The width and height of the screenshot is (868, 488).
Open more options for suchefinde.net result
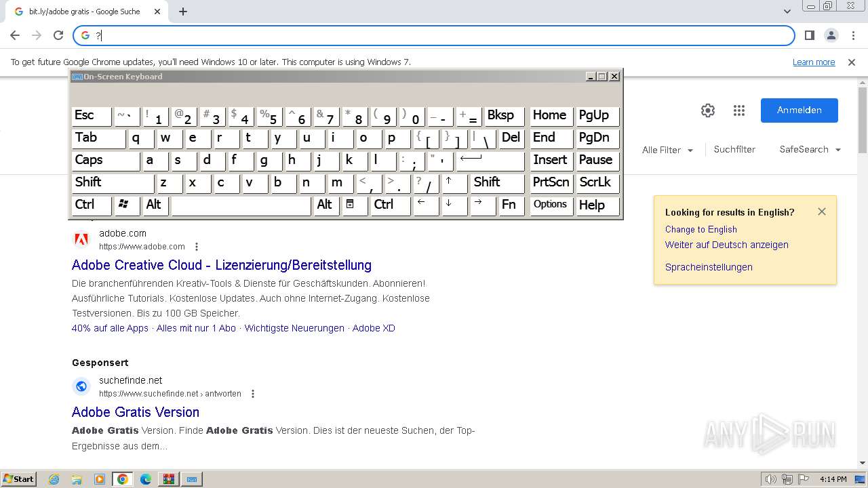click(253, 394)
